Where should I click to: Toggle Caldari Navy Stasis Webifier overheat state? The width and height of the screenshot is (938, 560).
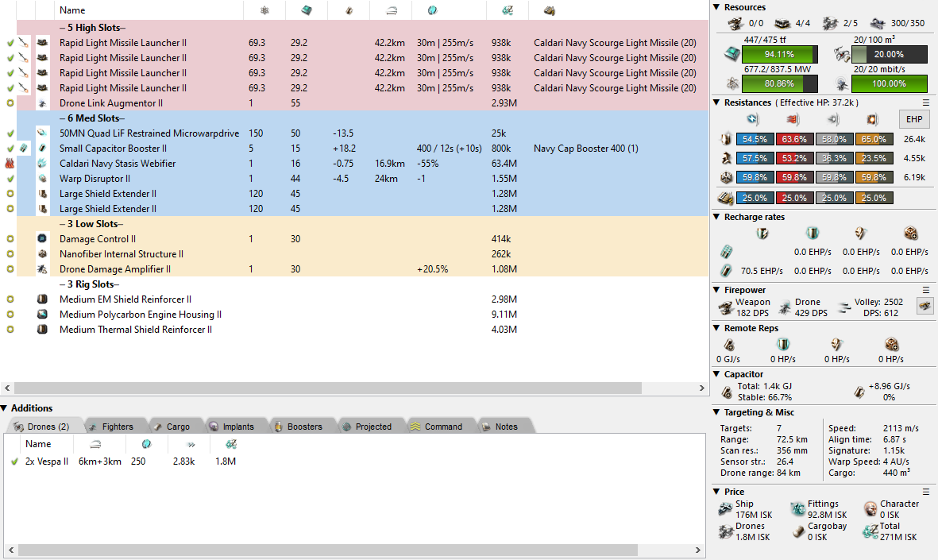point(10,164)
